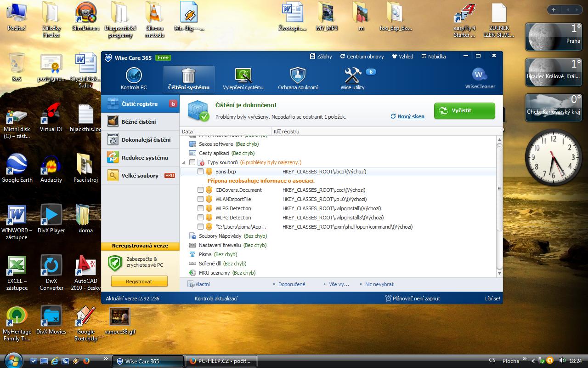Open DivX Player desktop icon
Viewport: 588px width, 368px height.
click(x=51, y=219)
